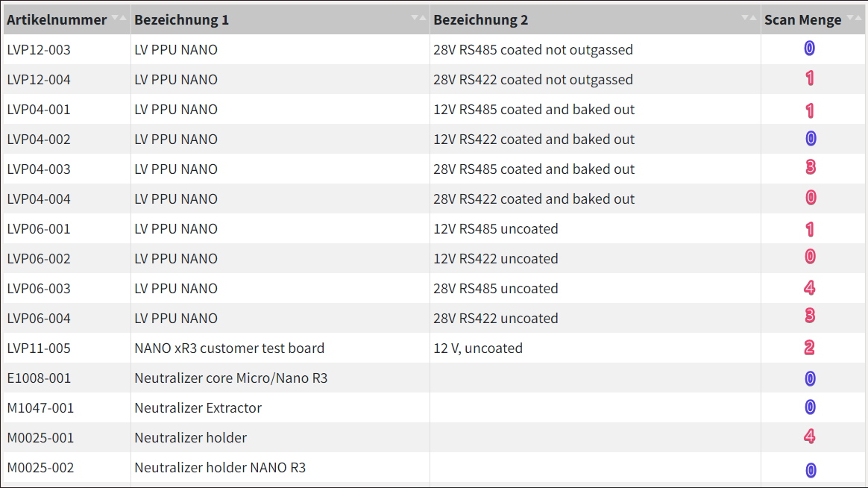
Task: Click "28V RS422 coated and baked out" cell
Action: coord(534,199)
